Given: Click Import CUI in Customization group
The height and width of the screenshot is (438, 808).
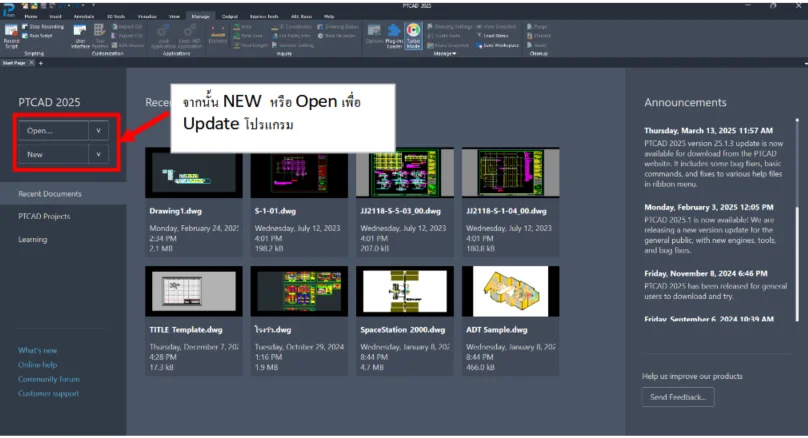Looking at the screenshot, I should click(x=127, y=27).
